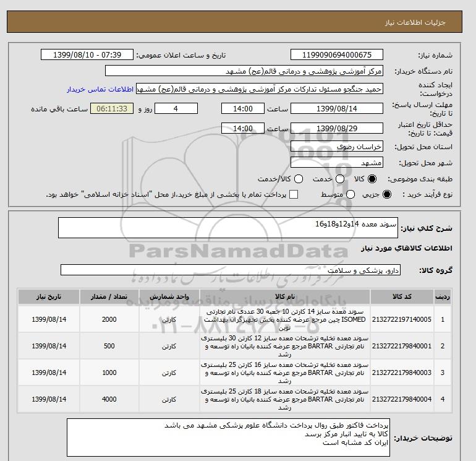Click the ISOMED size 14 product name cell
The height and width of the screenshot is (461, 476).
(x=285, y=319)
